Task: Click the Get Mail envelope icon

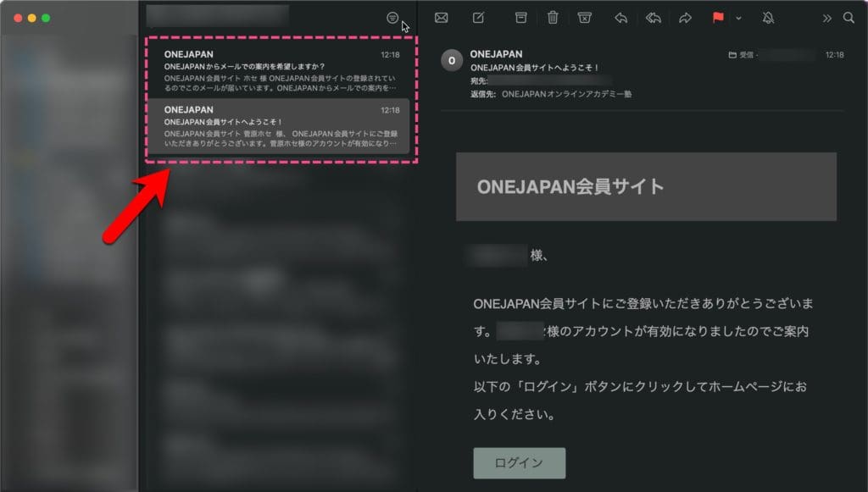Action: [x=441, y=18]
